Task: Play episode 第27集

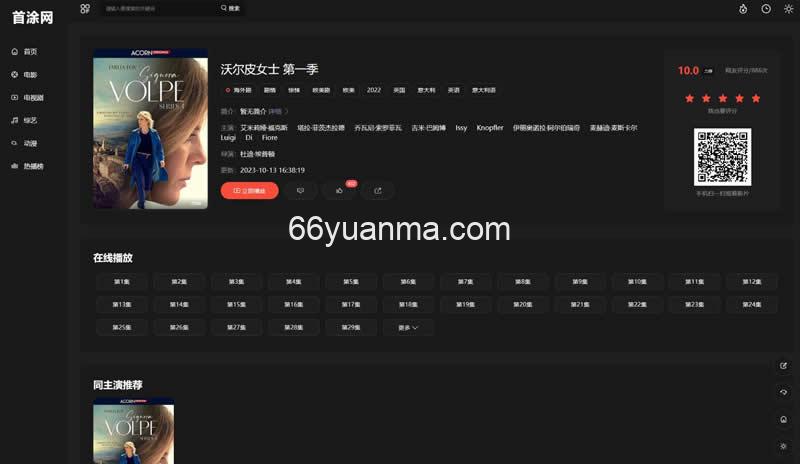Action: coord(236,327)
